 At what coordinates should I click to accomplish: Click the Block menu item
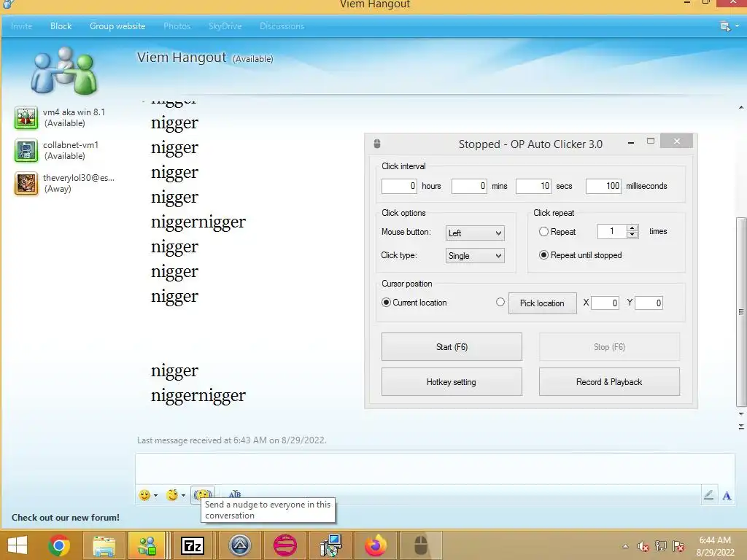[61, 26]
